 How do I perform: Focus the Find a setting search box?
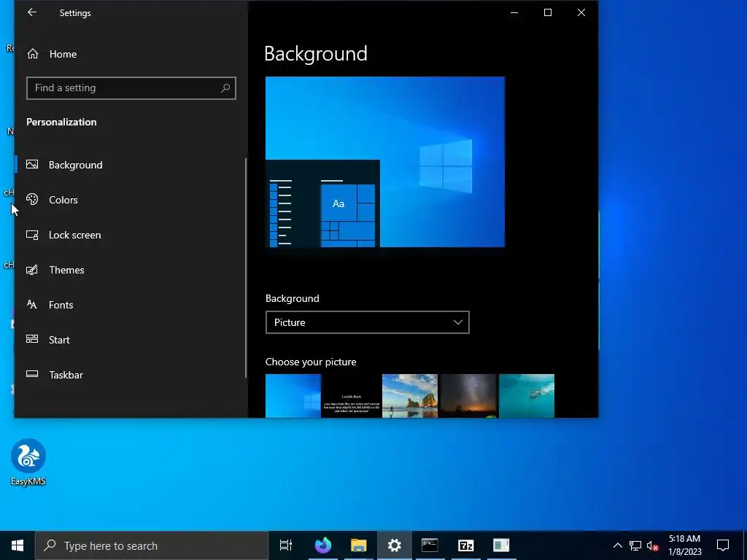point(131,88)
